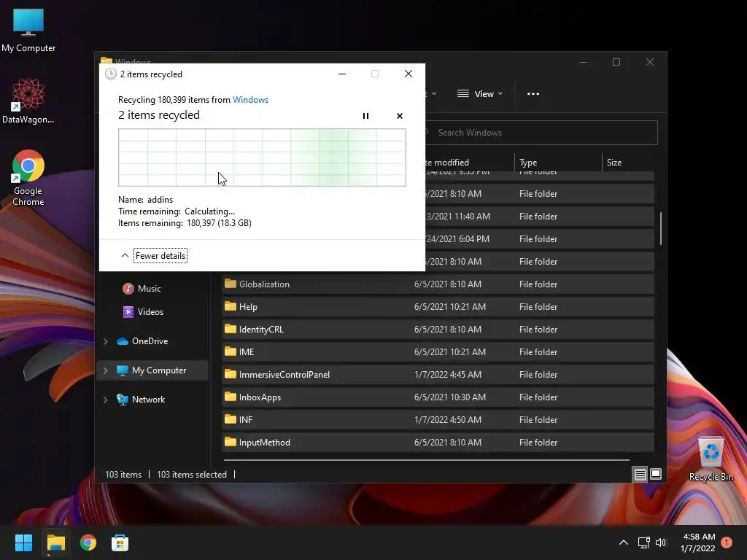Click the IME folder icon
Screen dimensions: 747x560
tap(231, 351)
